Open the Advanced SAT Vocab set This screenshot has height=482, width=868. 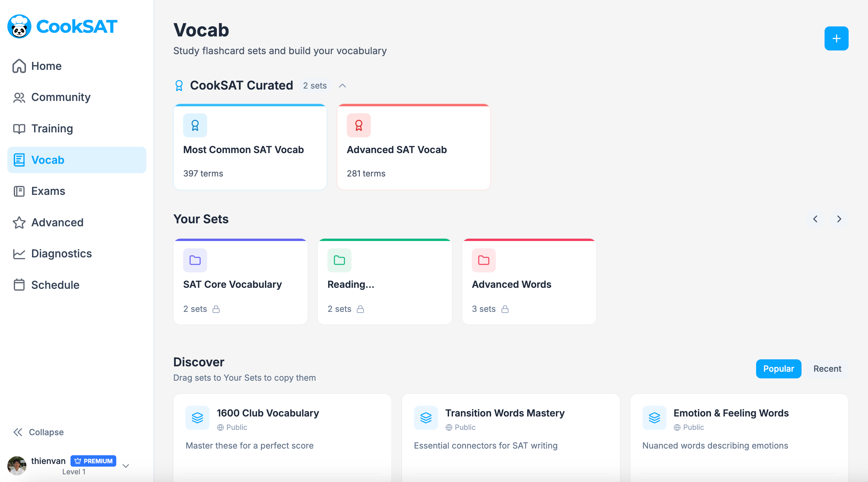pos(413,150)
